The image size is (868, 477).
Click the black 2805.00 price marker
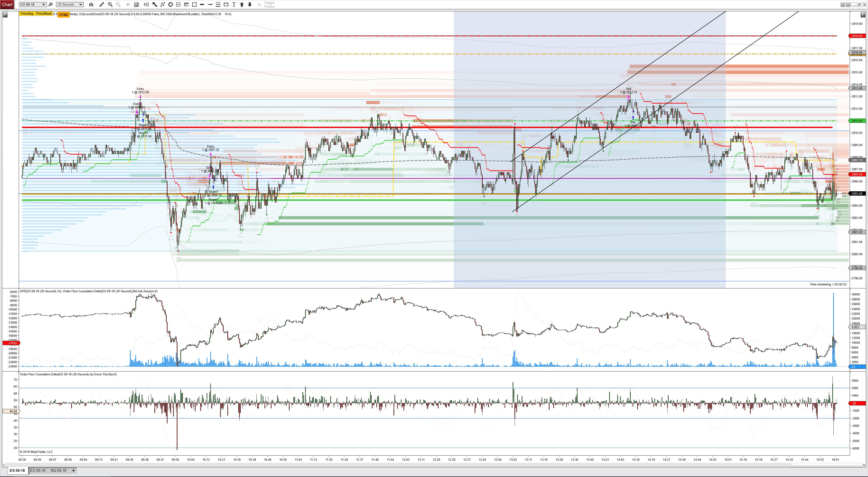point(857,194)
